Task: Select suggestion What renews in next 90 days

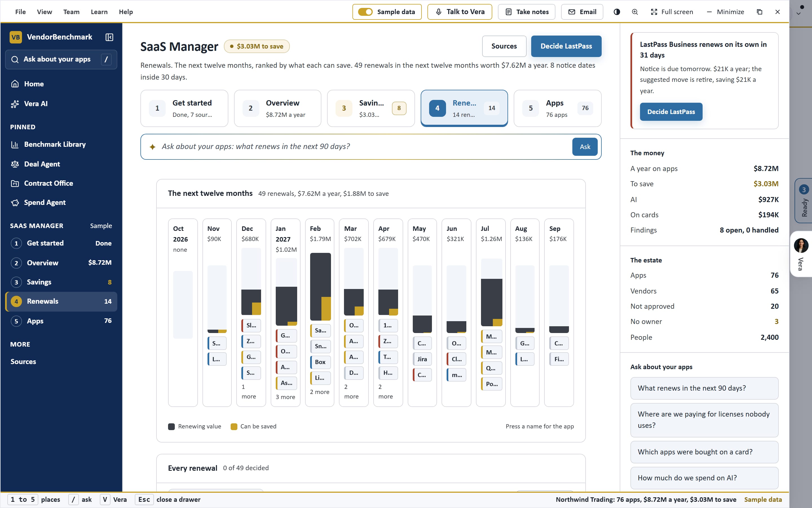Action: pyautogui.click(x=704, y=388)
